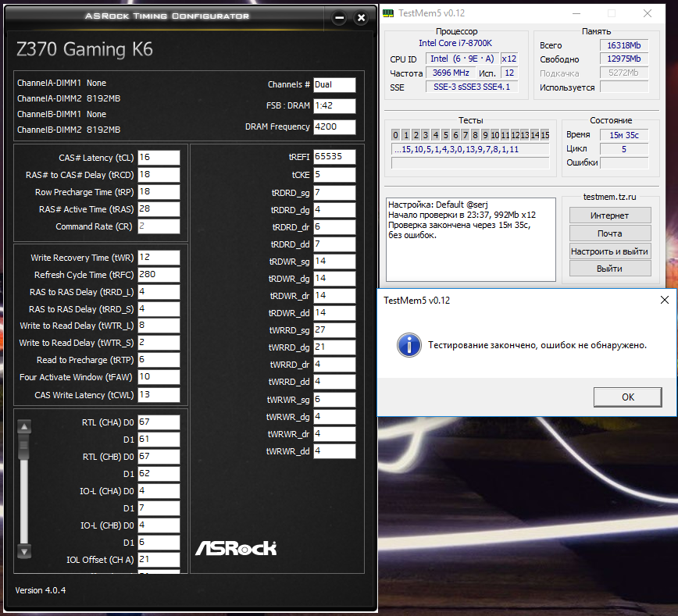Click the Почта button
The image size is (678, 616).
[x=610, y=233]
